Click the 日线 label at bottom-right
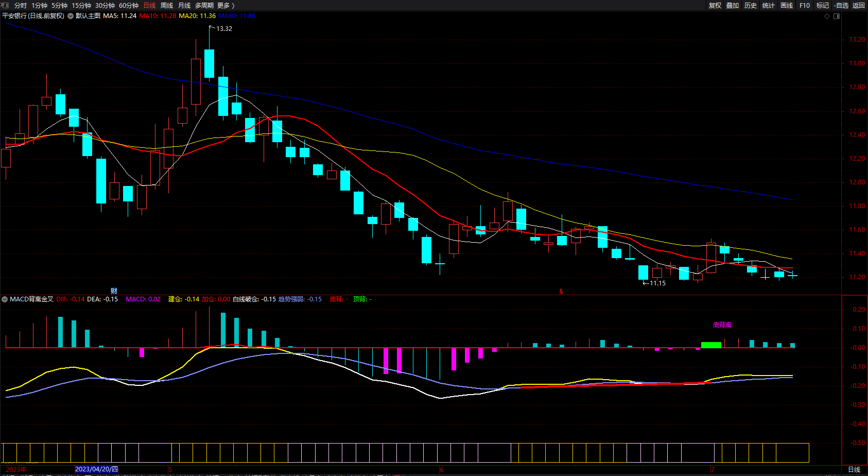Image resolution: width=868 pixels, height=476 pixels. [x=854, y=469]
